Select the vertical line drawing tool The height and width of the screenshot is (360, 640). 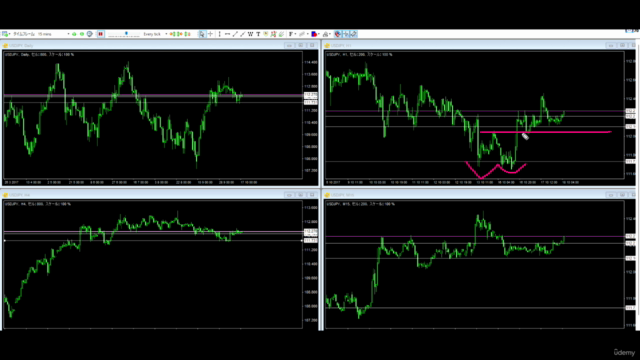click(220, 34)
